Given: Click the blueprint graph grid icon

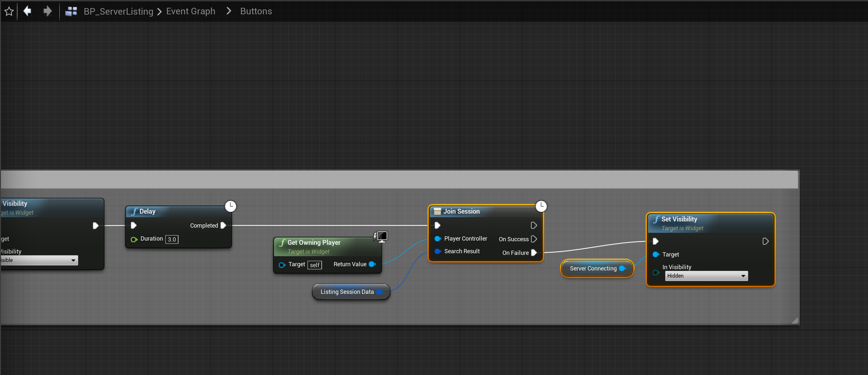Looking at the screenshot, I should coord(71,11).
